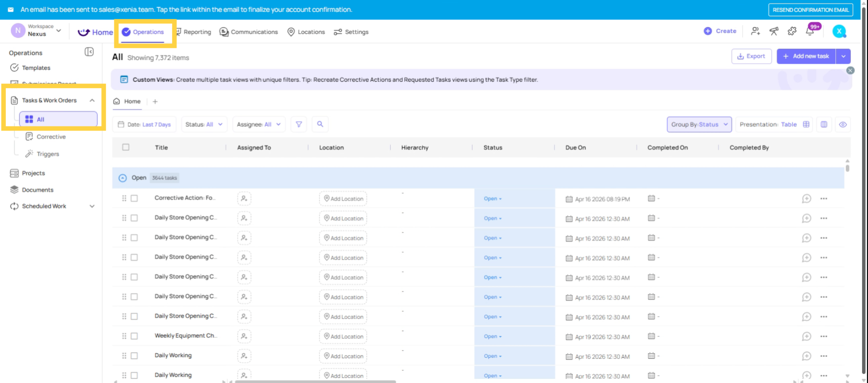
Task: Click the horizontal scrollbar at table bottom
Action: (x=315, y=382)
